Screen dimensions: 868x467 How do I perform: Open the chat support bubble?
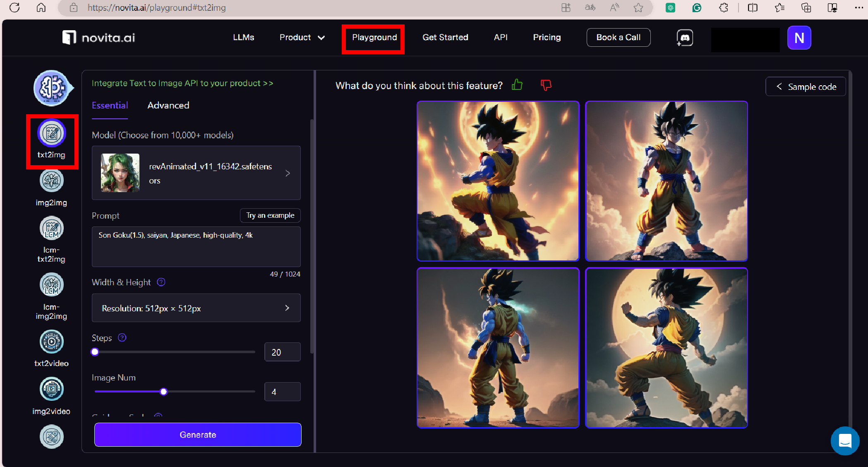845,441
